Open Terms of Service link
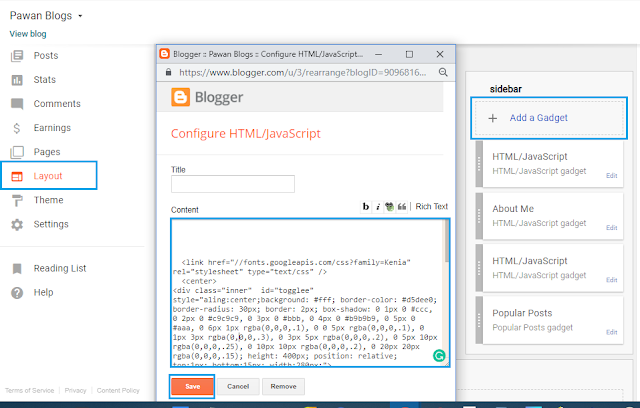Screen dimensions: 640x408 coord(29,390)
